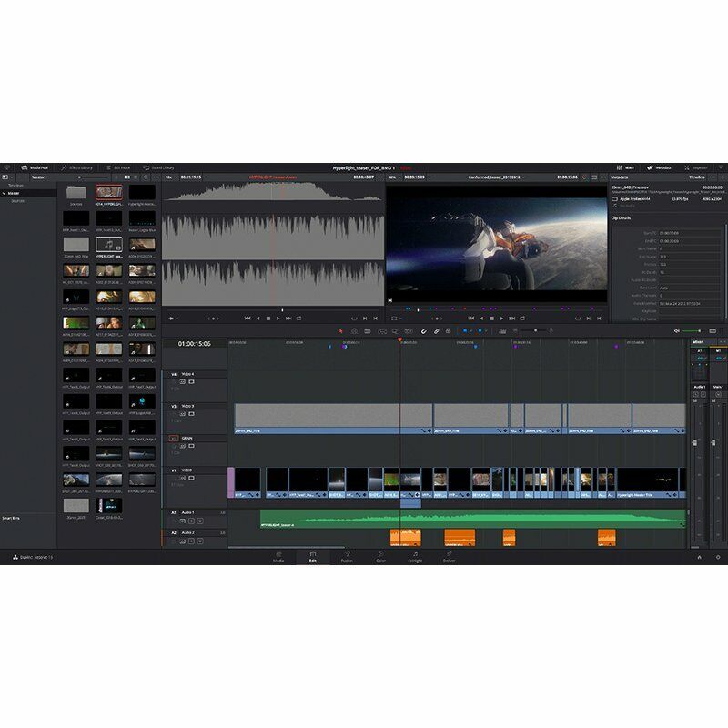Select the highlighted clip thumbnail in Media Pool
This screenshot has width=728, height=728.
click(x=109, y=192)
